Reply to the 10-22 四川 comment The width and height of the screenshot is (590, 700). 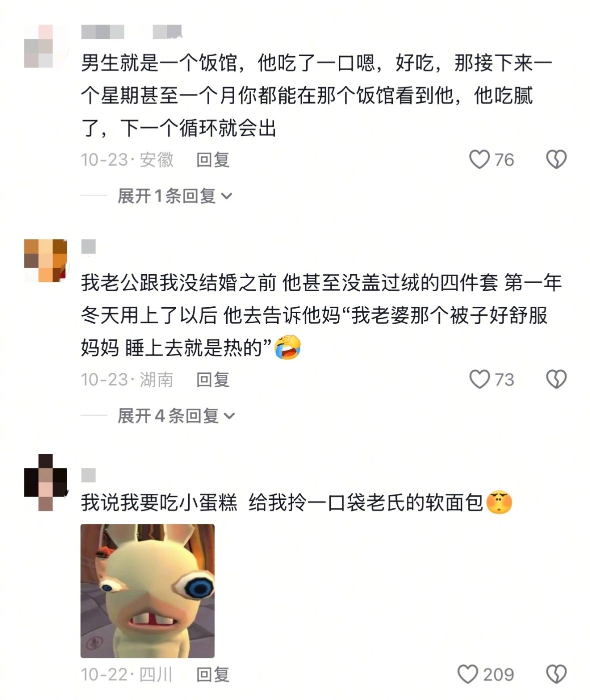coord(213,674)
